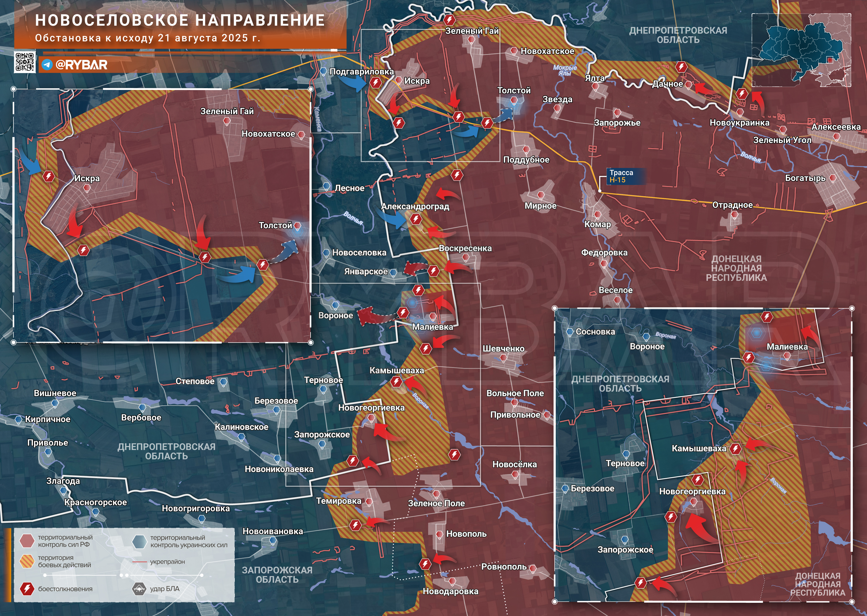867x616 pixels.
Task: Click the QR code in header
Action: click(25, 62)
